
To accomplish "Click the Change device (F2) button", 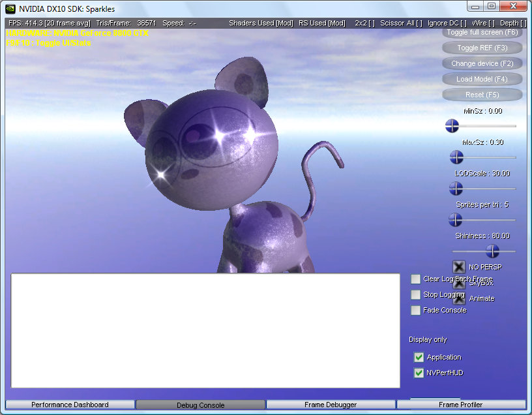I will (482, 63).
